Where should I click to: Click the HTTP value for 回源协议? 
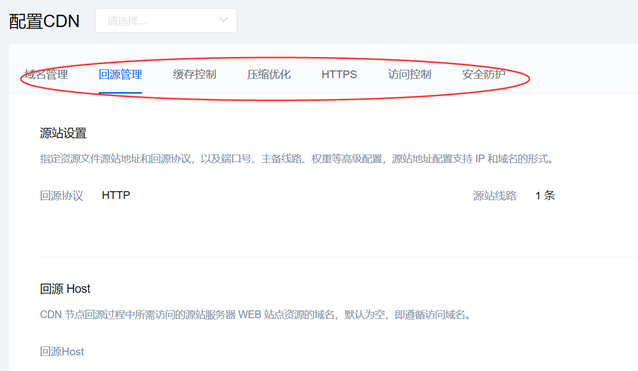click(116, 195)
